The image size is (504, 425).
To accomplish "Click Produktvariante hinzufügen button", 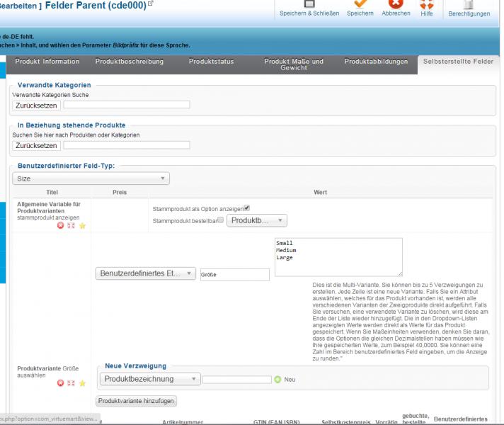I will point(136,401).
